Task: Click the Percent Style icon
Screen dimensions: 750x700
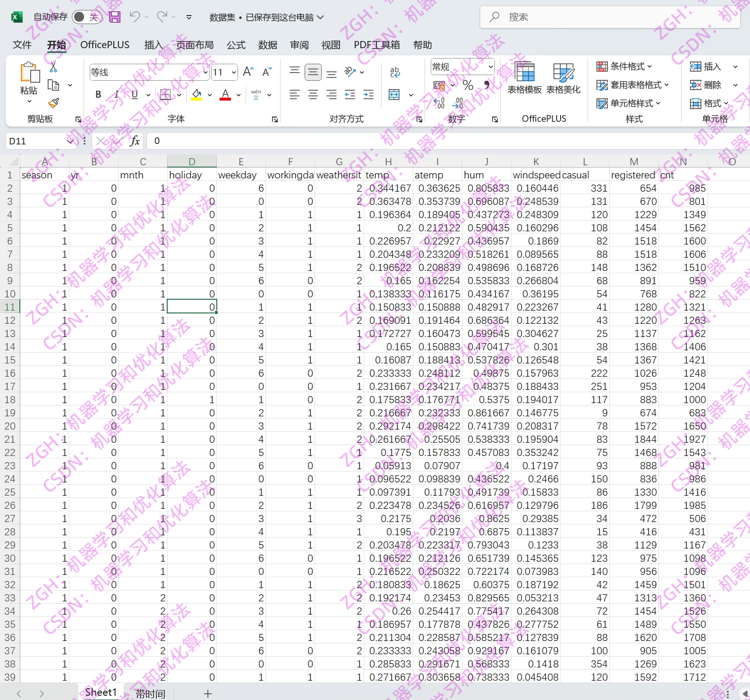Action: 468,85
